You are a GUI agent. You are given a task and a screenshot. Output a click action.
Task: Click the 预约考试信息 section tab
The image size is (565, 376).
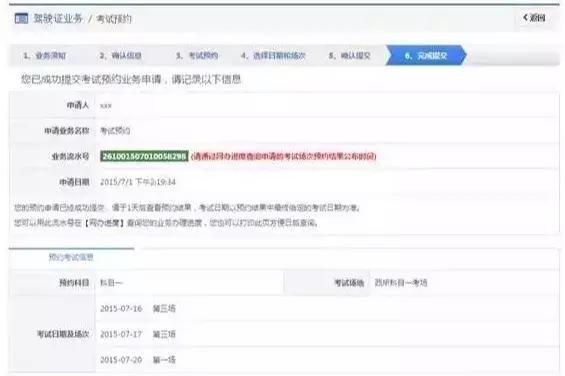[71, 257]
